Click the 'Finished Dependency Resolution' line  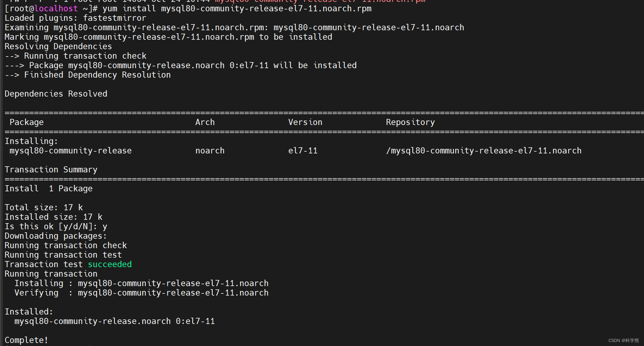(x=88, y=75)
